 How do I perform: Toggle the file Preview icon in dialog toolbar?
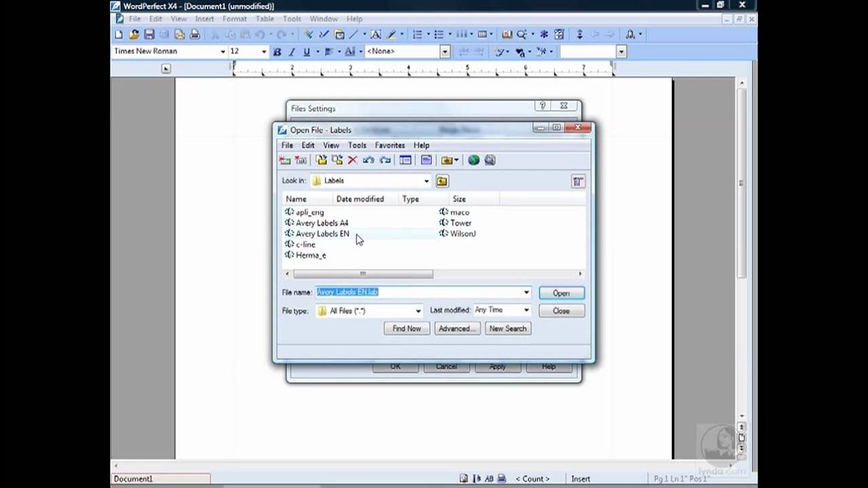pyautogui.click(x=427, y=161)
